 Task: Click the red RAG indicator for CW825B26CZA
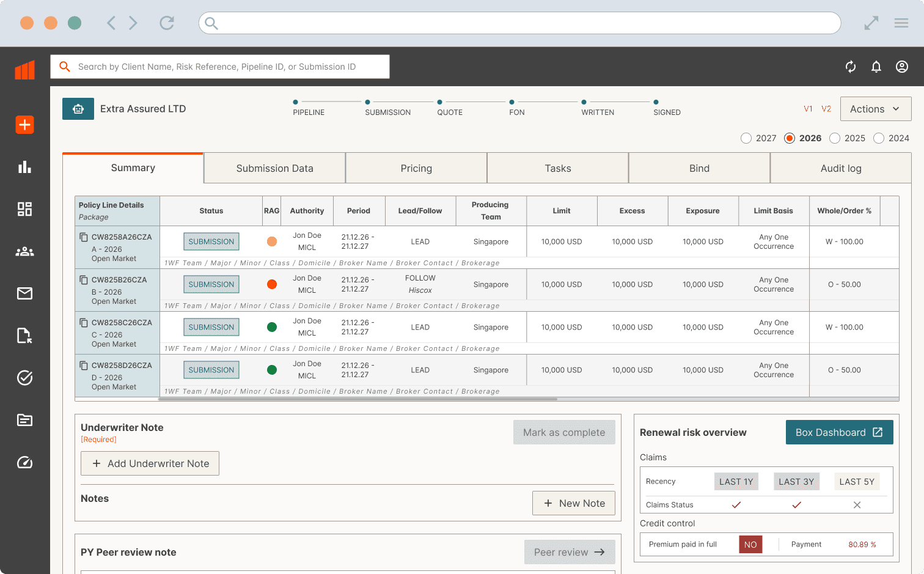click(272, 284)
